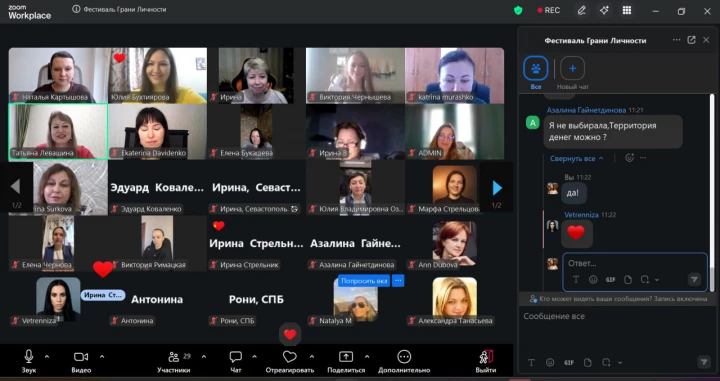Expand screenshot options in reply box
Viewport: 720px width, 381px height.
[657, 280]
